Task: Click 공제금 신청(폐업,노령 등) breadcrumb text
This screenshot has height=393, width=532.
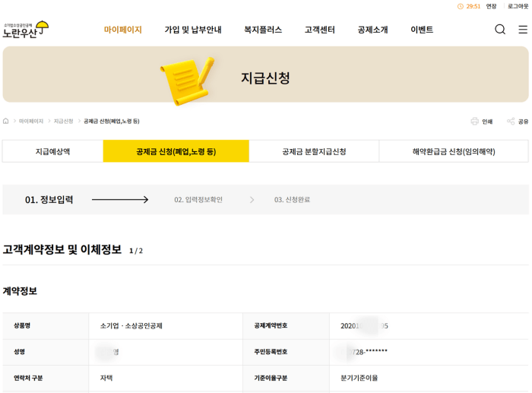Action: (112, 121)
